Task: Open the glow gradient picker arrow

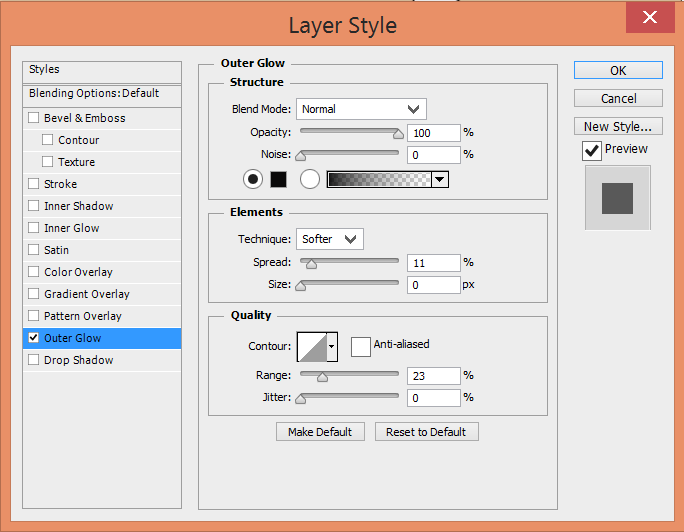Action: (440, 180)
